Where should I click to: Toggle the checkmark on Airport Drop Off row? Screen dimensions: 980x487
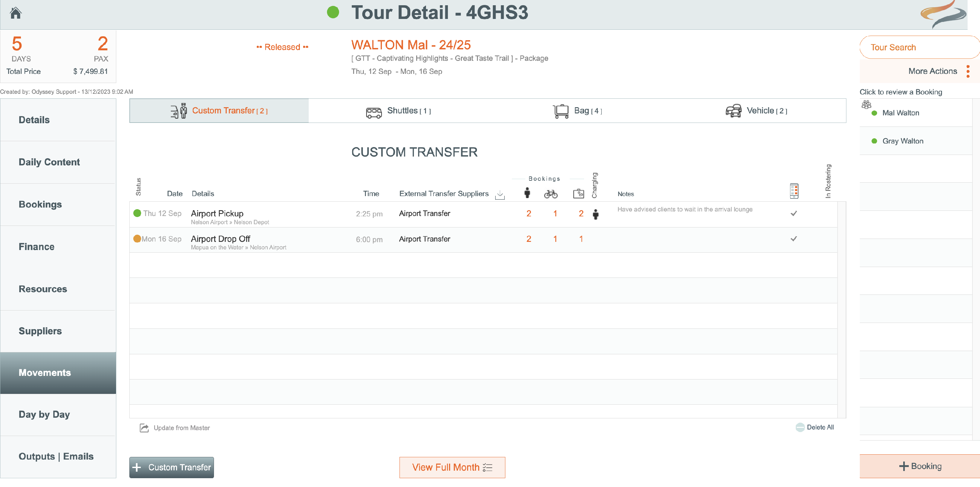click(x=793, y=239)
